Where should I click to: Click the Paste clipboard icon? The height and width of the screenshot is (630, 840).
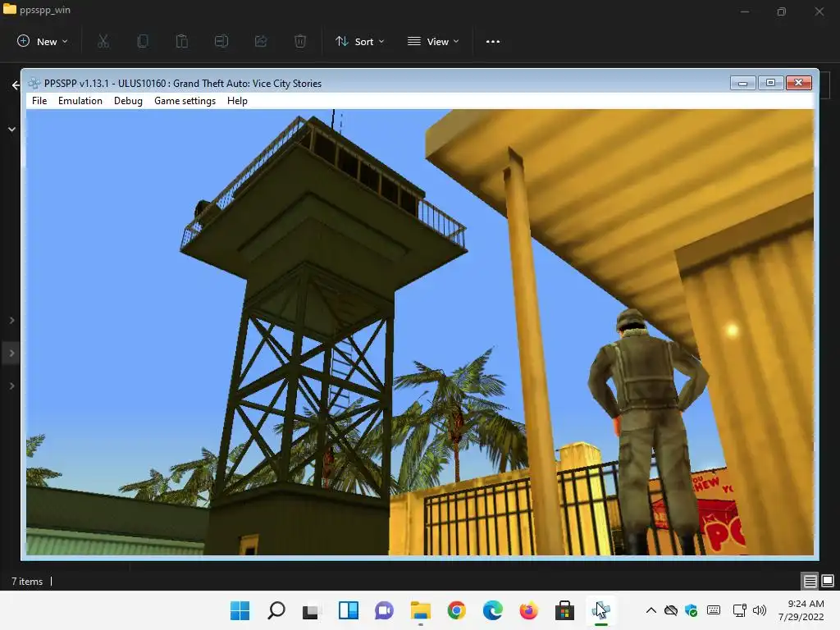coord(182,41)
